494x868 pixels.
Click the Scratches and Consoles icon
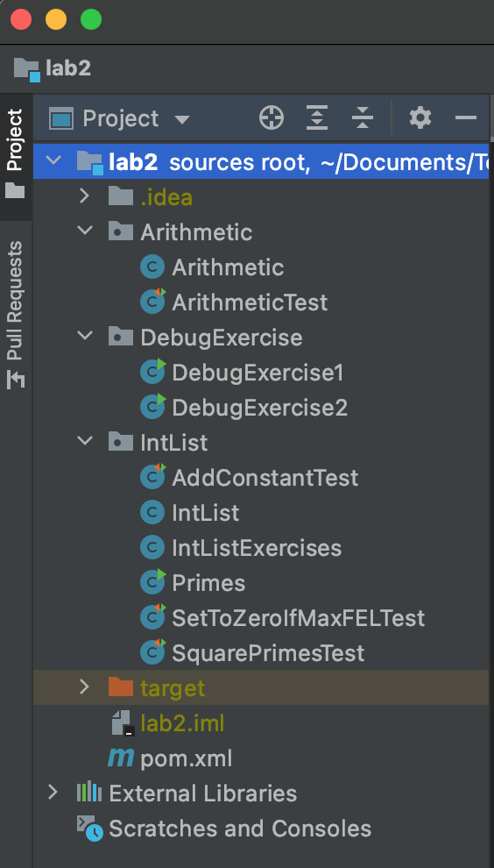[x=89, y=829]
